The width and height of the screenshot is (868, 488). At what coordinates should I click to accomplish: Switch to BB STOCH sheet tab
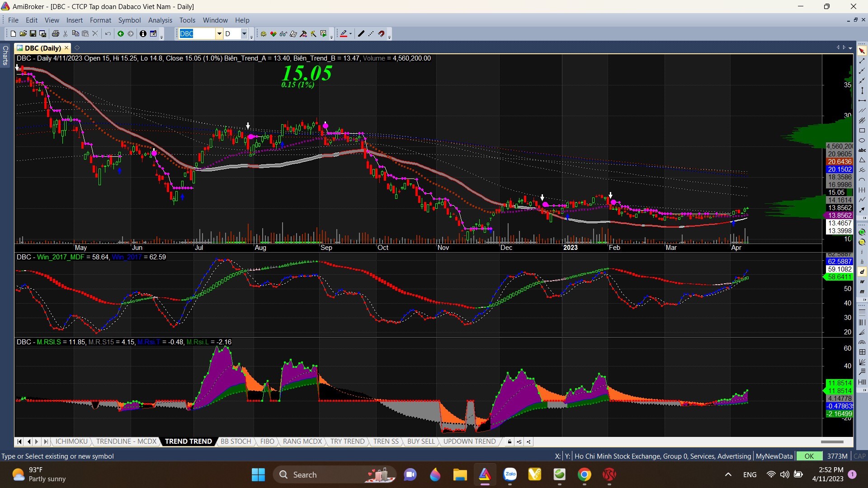(x=236, y=441)
